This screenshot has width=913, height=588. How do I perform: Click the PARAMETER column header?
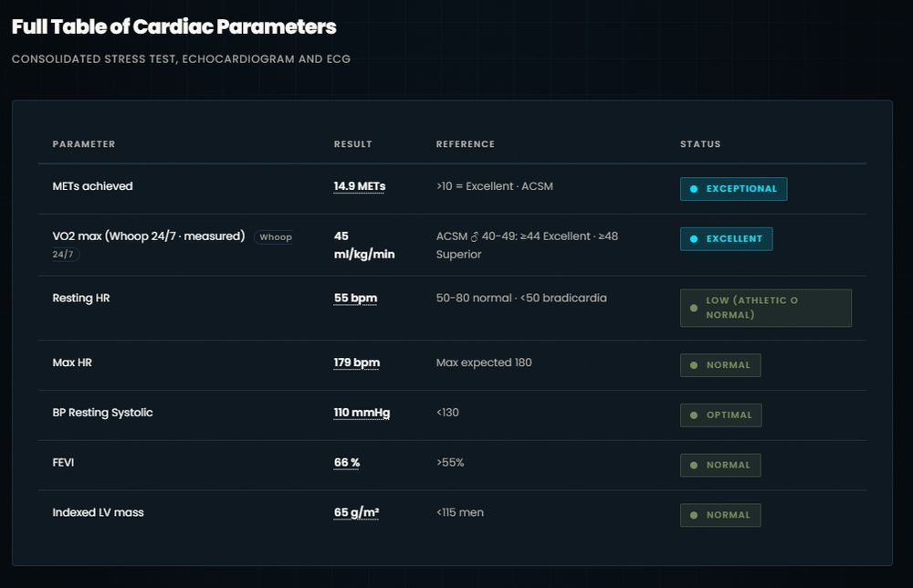84,143
